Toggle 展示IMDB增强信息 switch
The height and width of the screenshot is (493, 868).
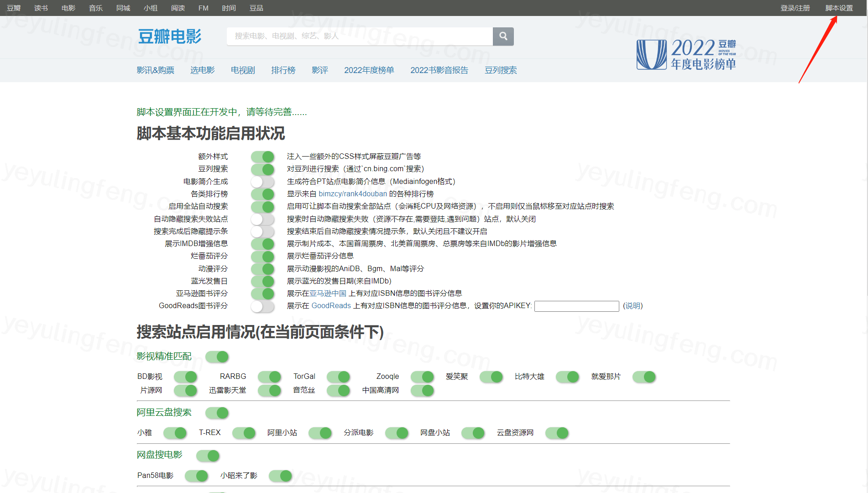[x=262, y=244]
